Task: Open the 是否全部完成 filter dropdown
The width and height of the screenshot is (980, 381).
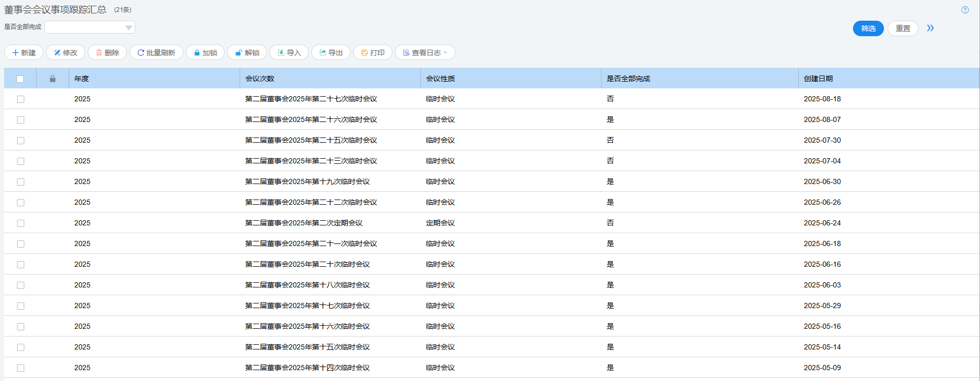Action: (90, 27)
